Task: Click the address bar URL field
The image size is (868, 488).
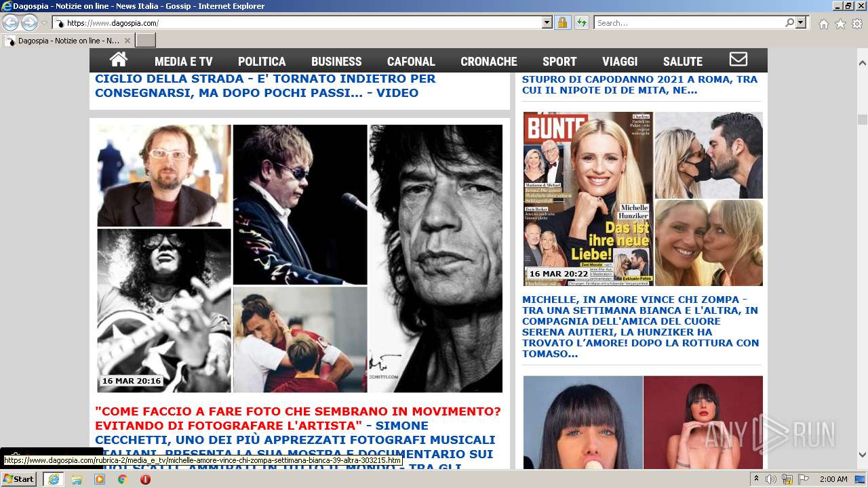Action: 298,23
